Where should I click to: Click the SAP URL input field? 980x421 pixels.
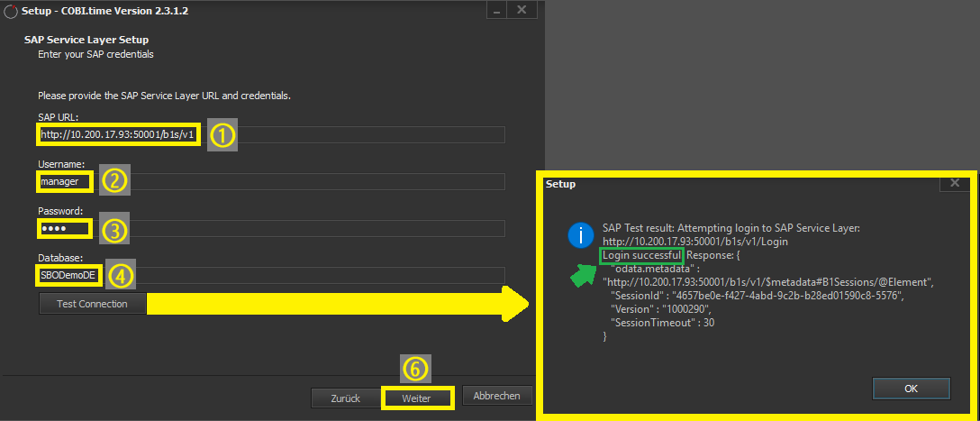click(x=271, y=134)
